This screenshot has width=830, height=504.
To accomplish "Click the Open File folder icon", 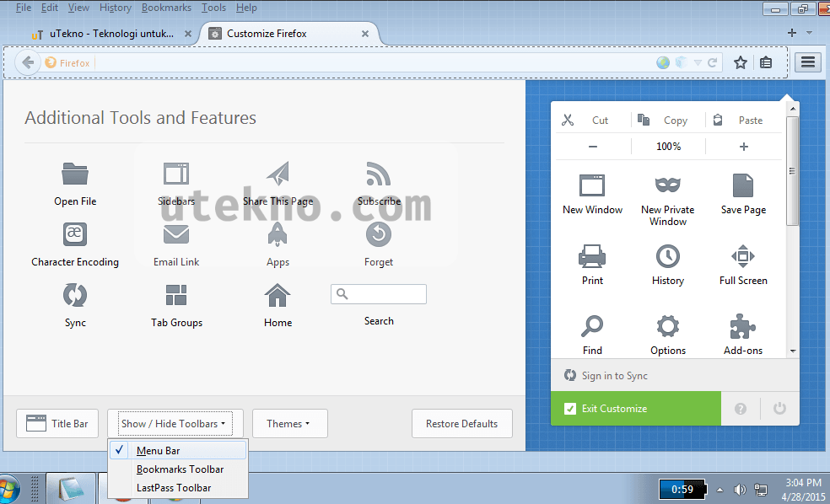I will click(74, 174).
